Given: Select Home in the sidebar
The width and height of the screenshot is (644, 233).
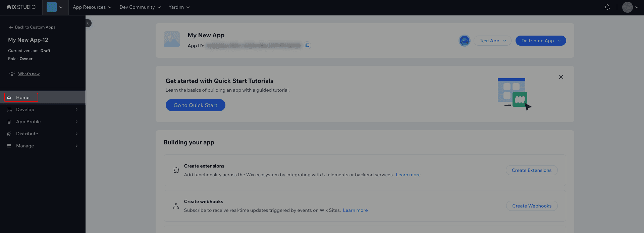Looking at the screenshot, I should tap(43, 97).
